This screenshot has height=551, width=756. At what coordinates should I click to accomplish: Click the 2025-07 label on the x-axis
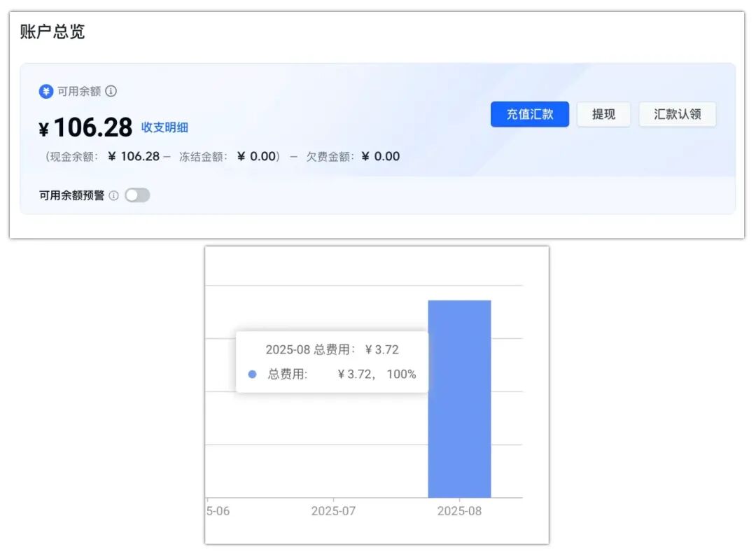click(x=333, y=511)
